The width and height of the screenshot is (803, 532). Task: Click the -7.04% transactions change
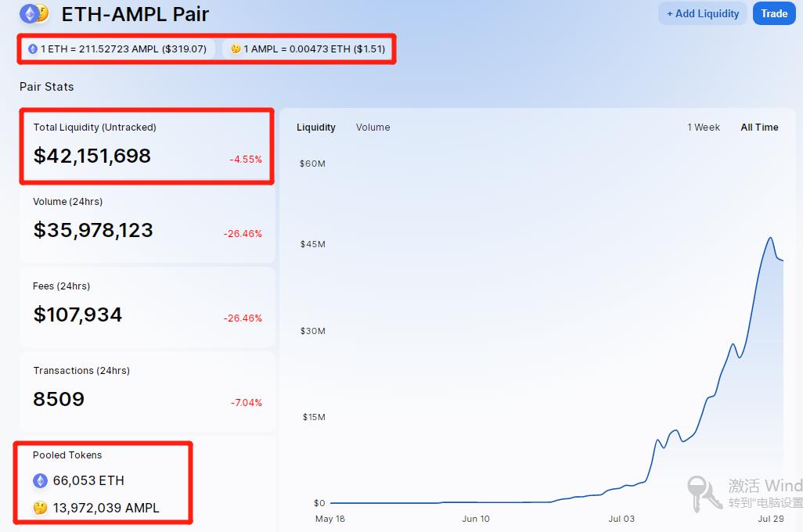point(247,402)
